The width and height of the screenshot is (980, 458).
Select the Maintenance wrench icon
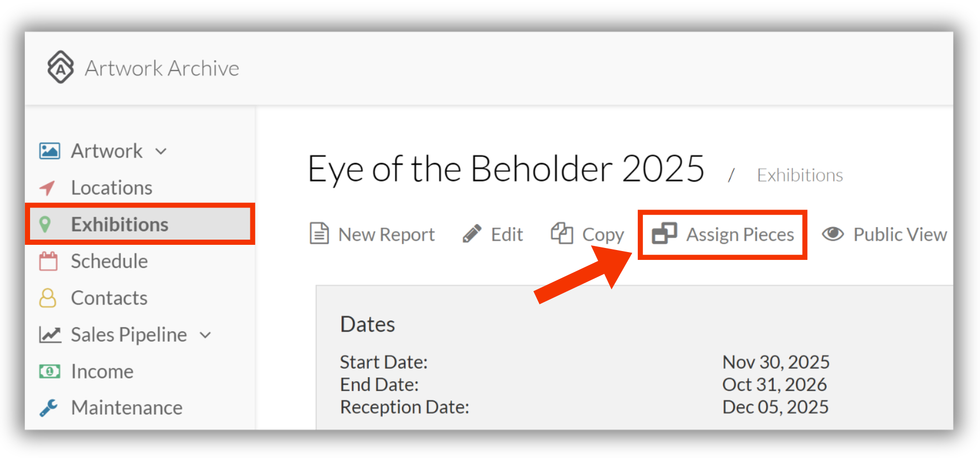[49, 408]
